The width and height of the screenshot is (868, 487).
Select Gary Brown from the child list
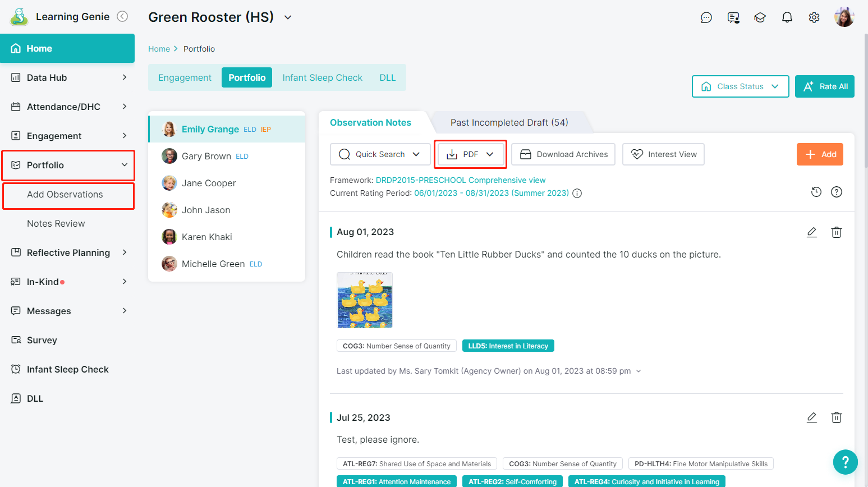206,156
